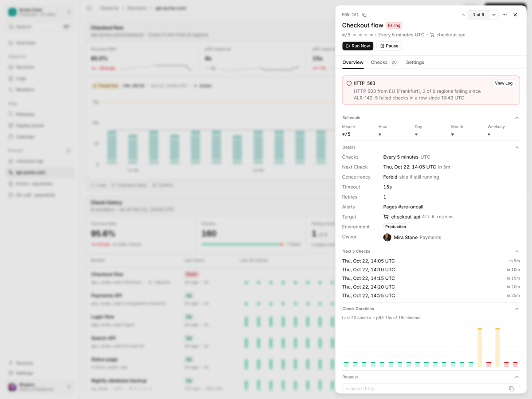The image size is (532, 399).
Task: Click the Mira Stone owner name
Action: 406,238
